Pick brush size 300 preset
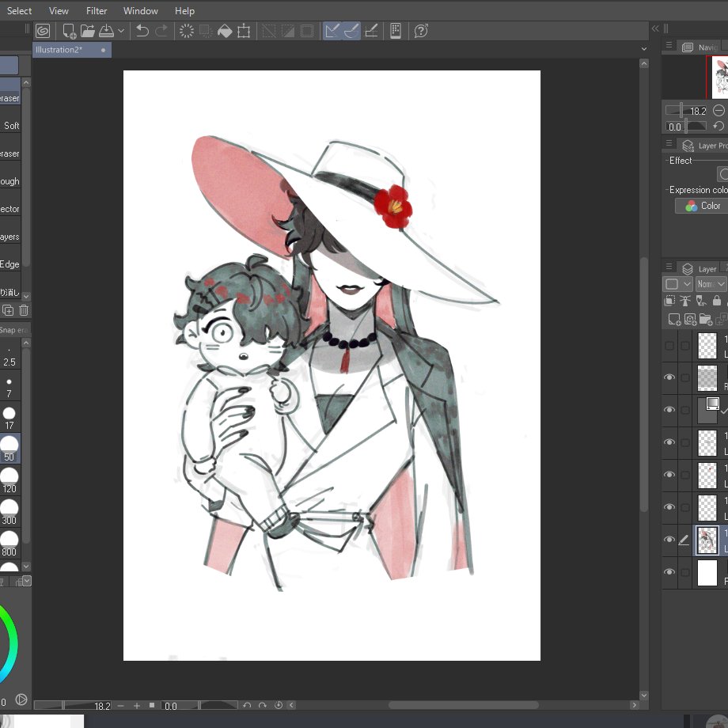The image size is (728, 728). click(x=9, y=513)
